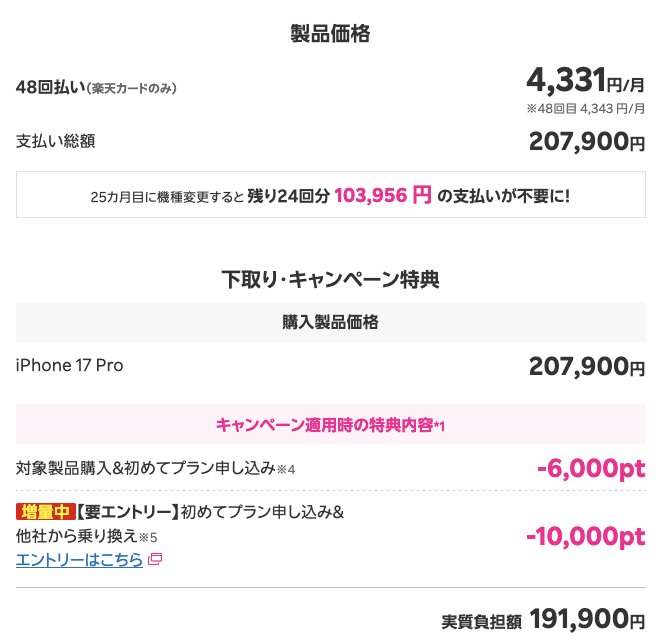
Task: Click the ※5 footnote marker
Action: [x=148, y=538]
